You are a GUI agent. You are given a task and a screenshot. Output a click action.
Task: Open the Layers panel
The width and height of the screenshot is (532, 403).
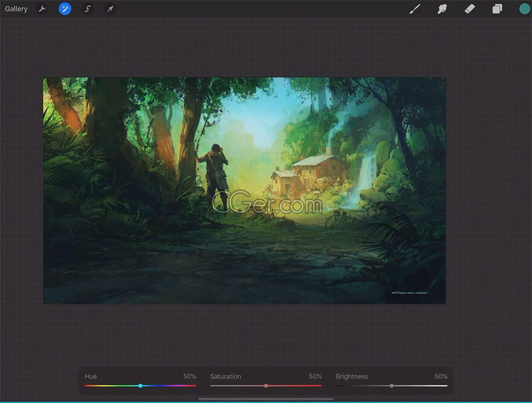click(x=497, y=9)
